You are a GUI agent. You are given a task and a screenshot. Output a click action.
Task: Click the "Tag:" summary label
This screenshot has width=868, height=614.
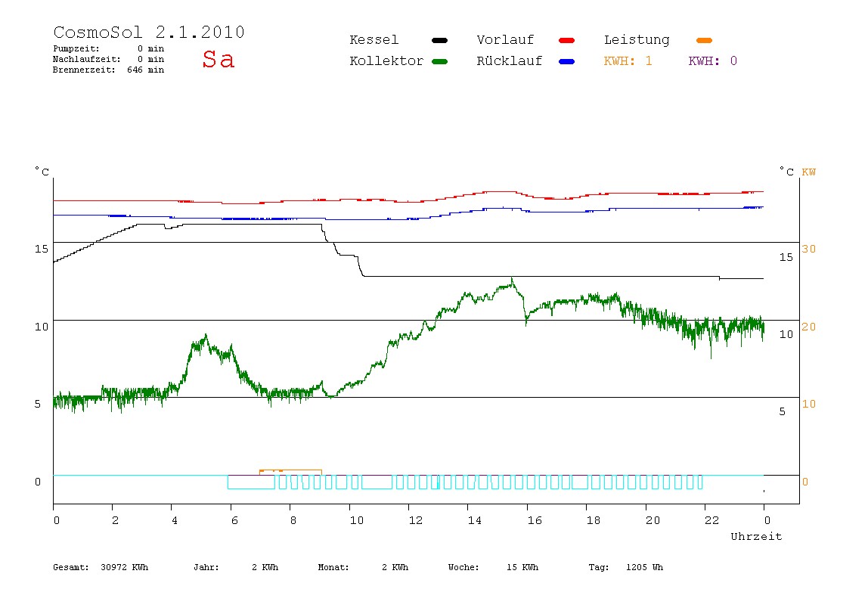click(598, 567)
